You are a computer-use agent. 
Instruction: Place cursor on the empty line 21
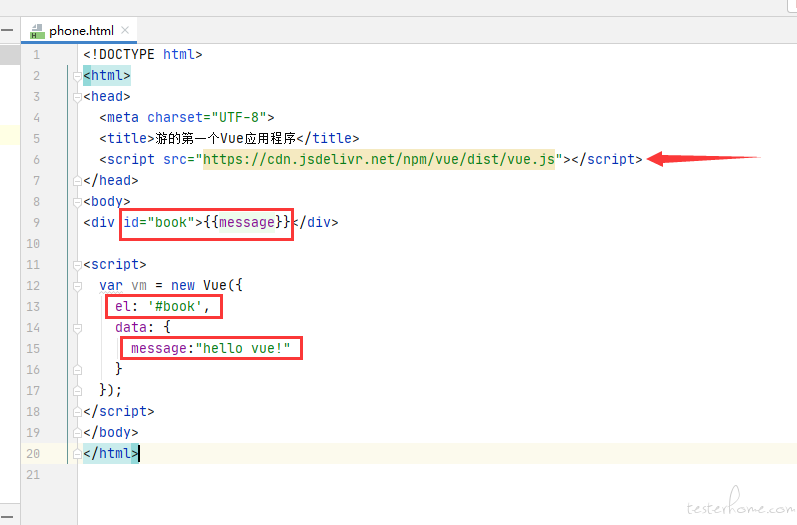click(437, 475)
